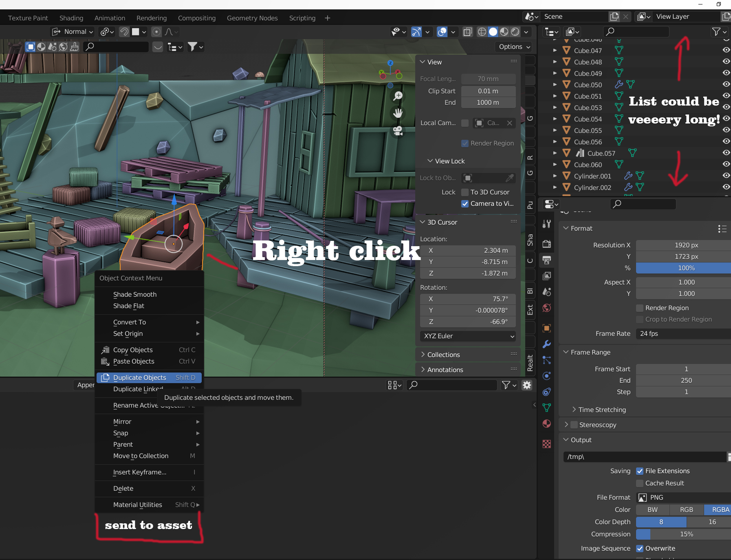Viewport: 731px width, 560px height.
Task: Switch to rendered viewport shading
Action: [x=515, y=32]
